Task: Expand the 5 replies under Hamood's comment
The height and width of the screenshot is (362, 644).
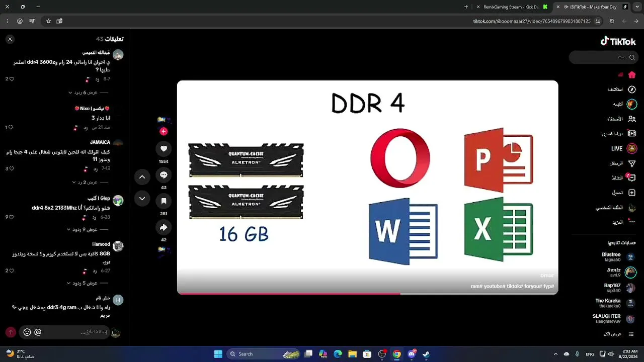Action: 83,283
